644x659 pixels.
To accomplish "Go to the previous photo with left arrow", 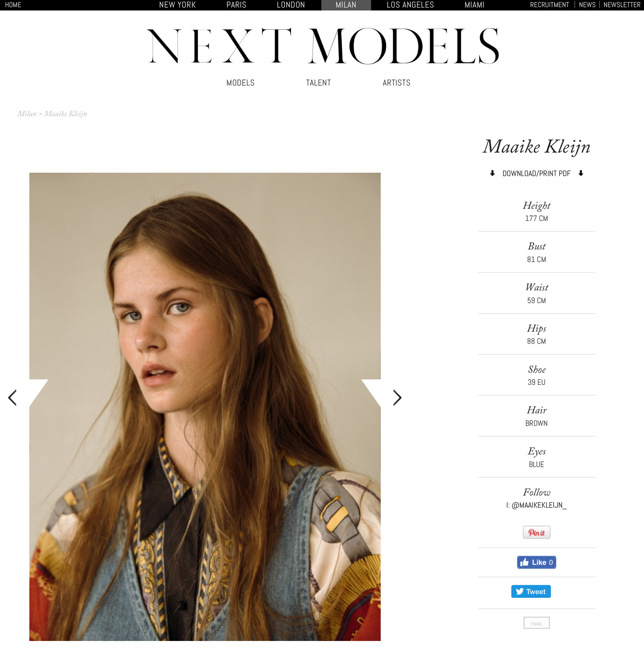I will 13,397.
